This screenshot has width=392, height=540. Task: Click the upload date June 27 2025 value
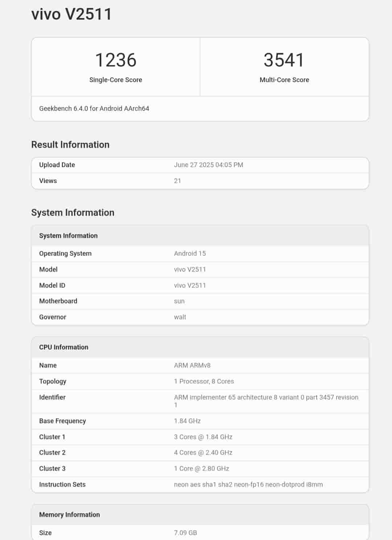click(x=208, y=165)
